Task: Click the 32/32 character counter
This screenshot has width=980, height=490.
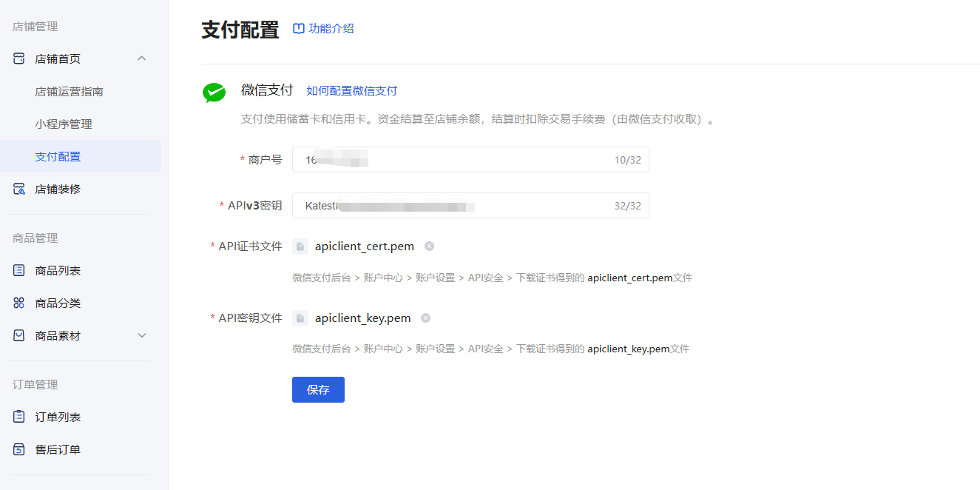Action: coord(628,206)
